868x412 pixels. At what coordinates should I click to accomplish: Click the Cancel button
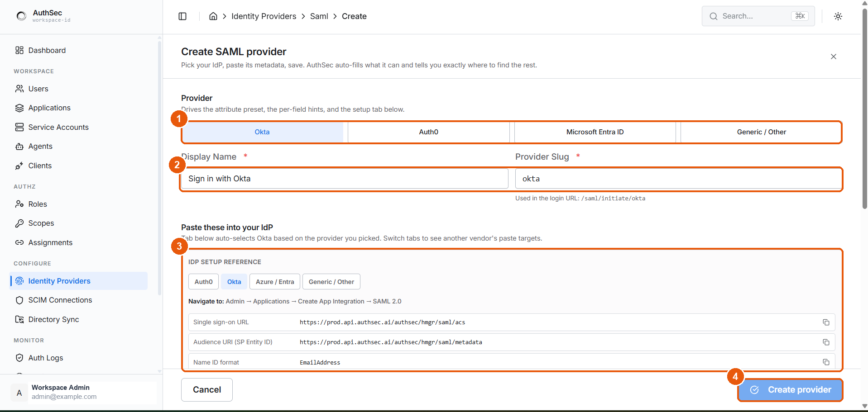207,390
